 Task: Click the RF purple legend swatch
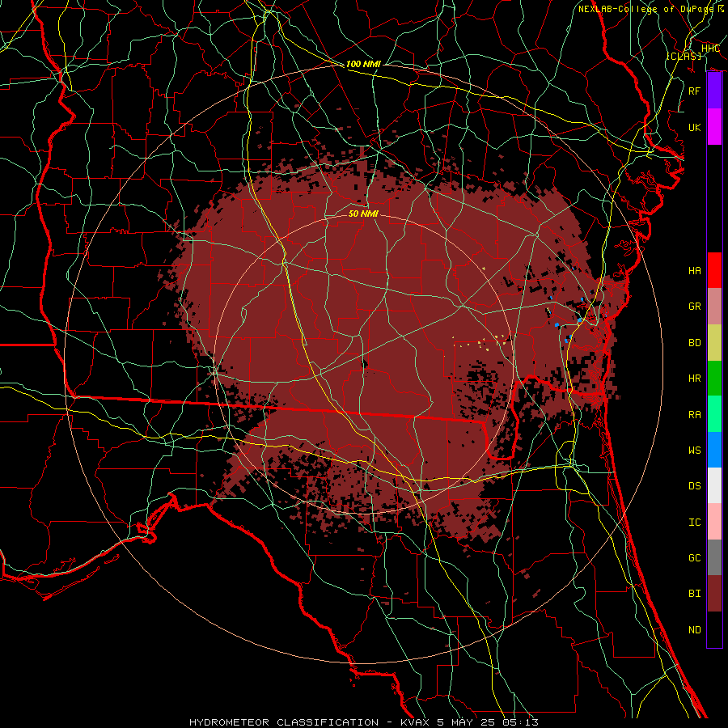coord(714,91)
